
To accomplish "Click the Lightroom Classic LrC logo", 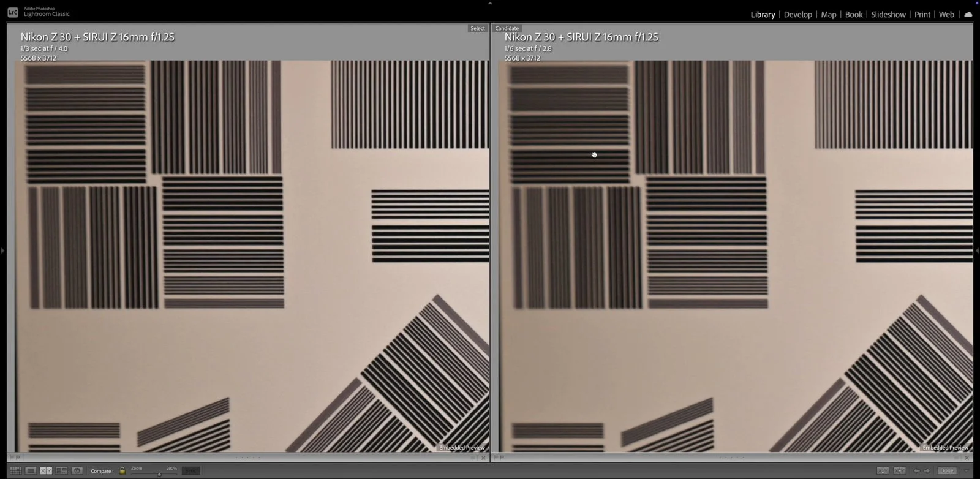I will 12,12.
